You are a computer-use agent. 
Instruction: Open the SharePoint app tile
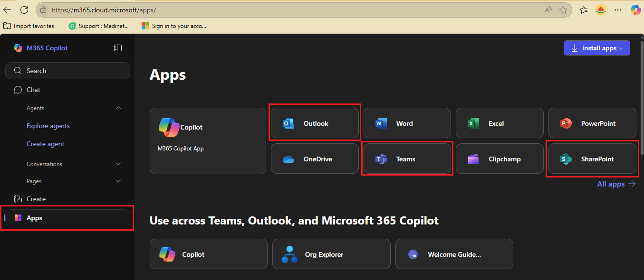[x=592, y=159]
